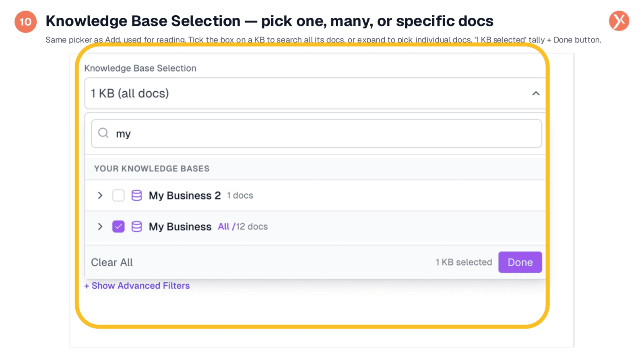This screenshot has width=644, height=362.
Task: Focus the search field containing 'my'
Action: pyautogui.click(x=316, y=134)
